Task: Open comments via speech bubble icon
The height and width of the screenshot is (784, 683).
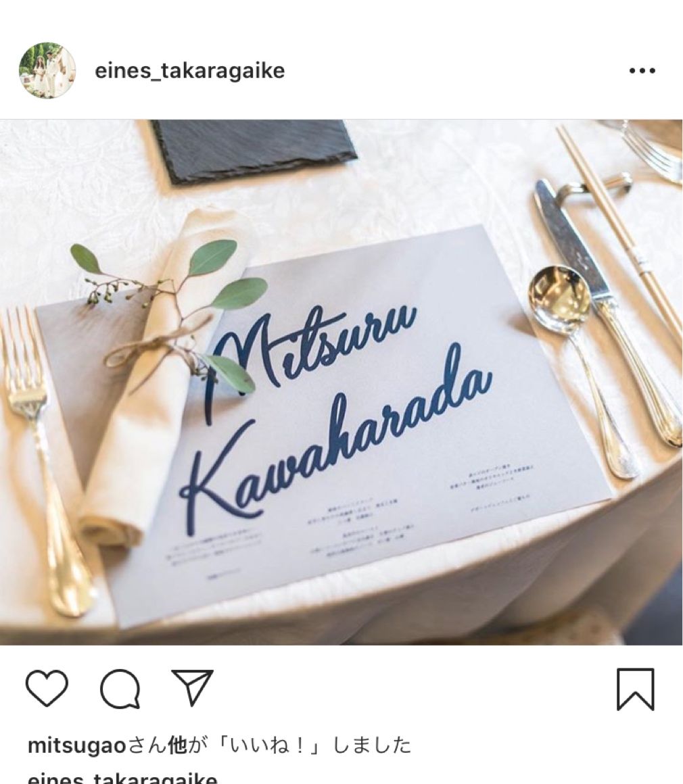Action: (120, 689)
